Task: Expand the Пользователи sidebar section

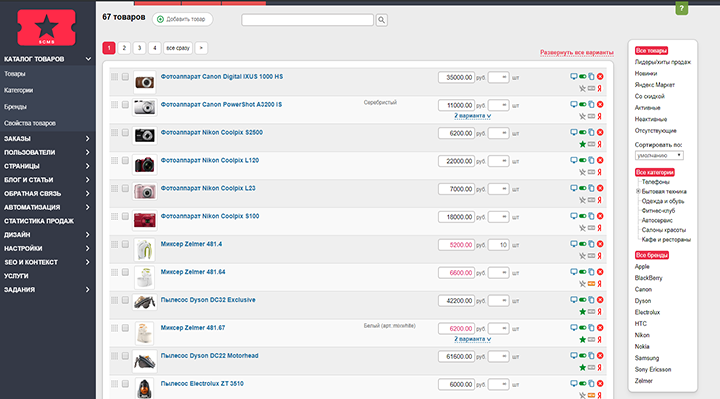Action: [88, 152]
